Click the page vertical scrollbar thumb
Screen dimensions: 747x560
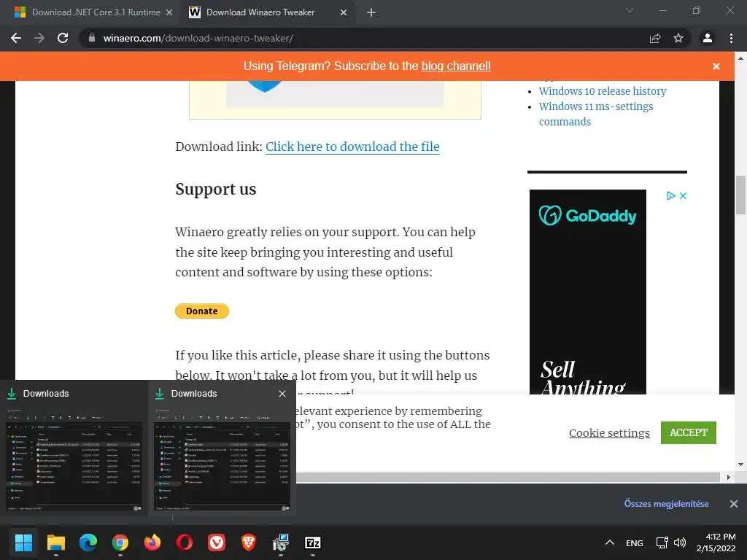coord(741,195)
